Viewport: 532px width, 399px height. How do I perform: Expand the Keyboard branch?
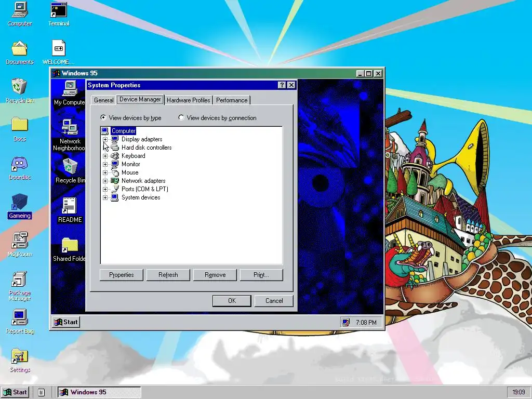105,156
